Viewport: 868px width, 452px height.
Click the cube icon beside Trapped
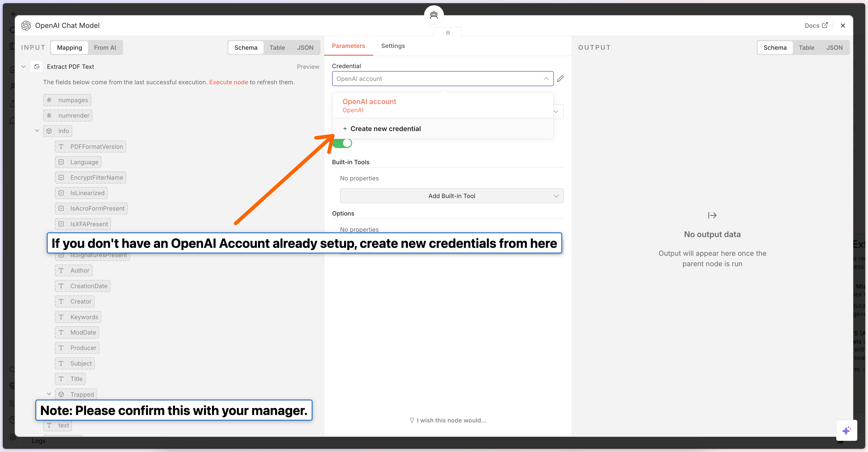[x=61, y=394]
